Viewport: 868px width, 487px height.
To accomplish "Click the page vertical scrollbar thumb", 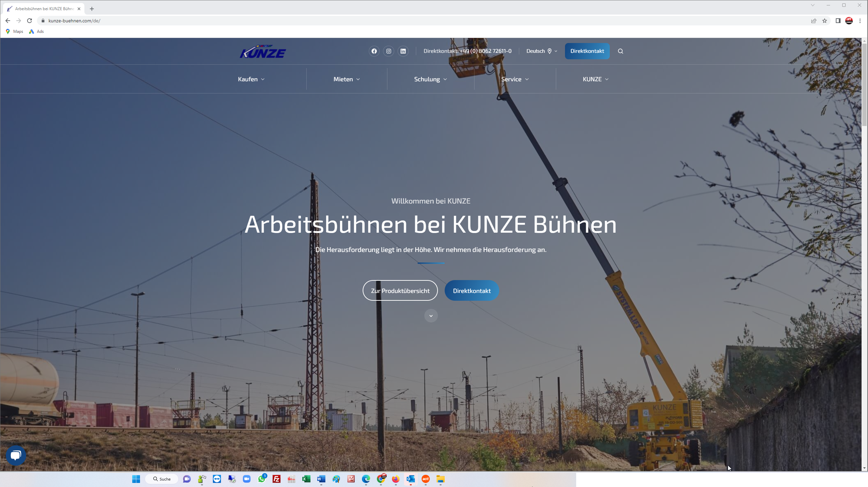I will point(864,85).
